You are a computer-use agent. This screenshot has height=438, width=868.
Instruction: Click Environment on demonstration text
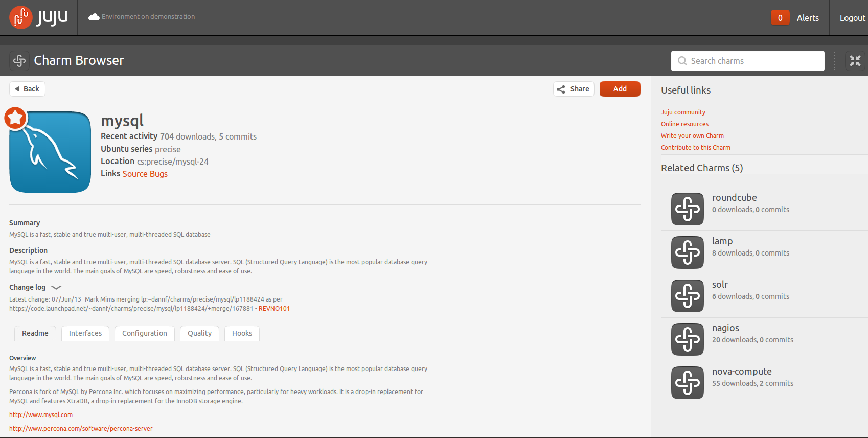pyautogui.click(x=148, y=17)
